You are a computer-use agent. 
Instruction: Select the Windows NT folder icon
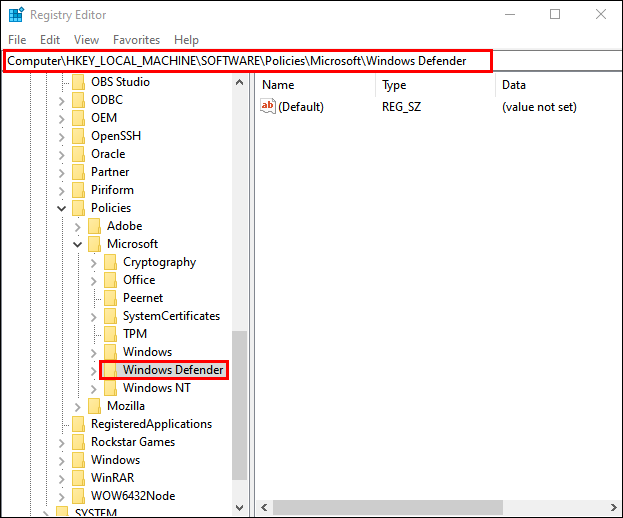click(110, 388)
